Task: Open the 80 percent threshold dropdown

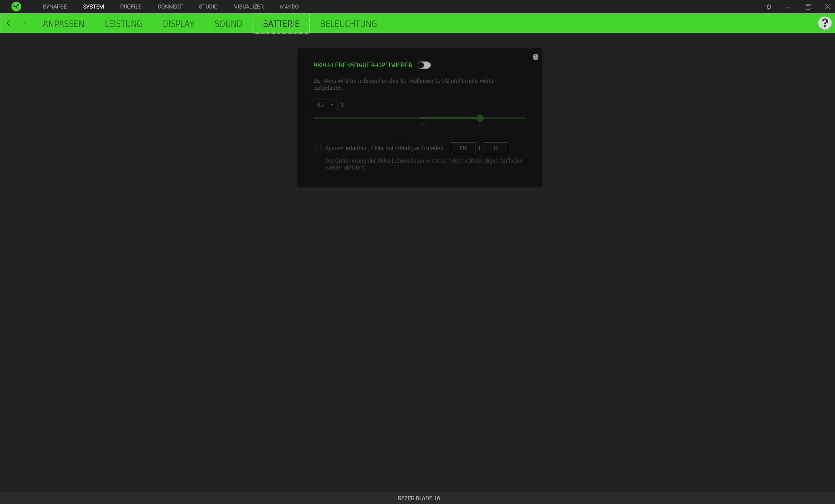Action: pyautogui.click(x=325, y=105)
